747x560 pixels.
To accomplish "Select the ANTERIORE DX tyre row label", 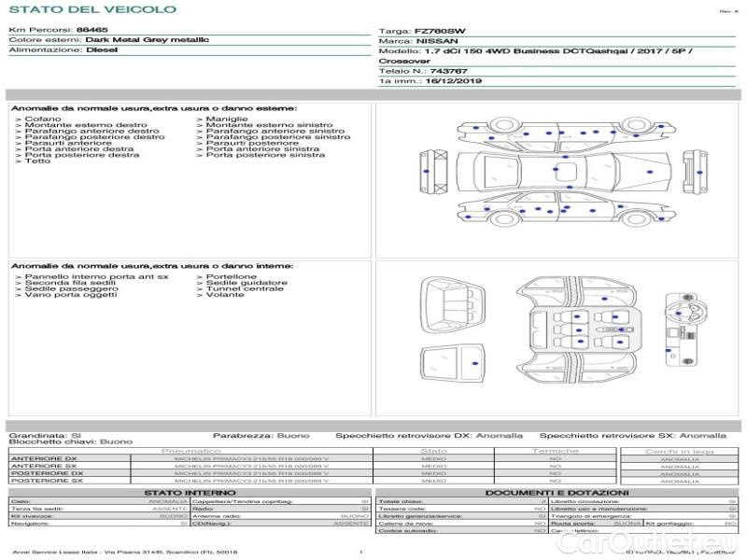I will [x=44, y=459].
